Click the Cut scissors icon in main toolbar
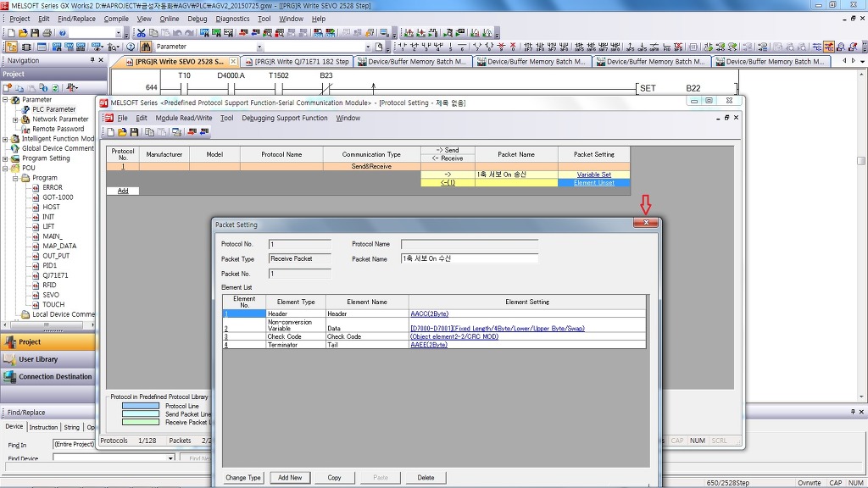Viewport: 868px width, 488px height. point(140,33)
